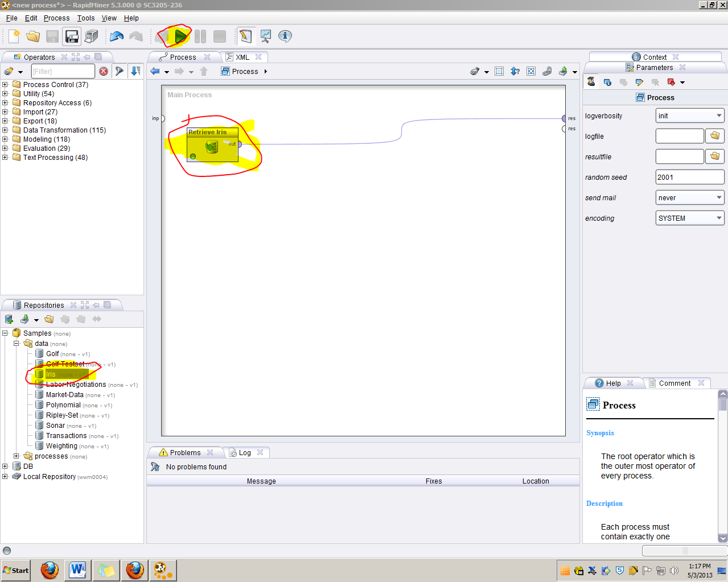This screenshot has width=728, height=582.
Task: Click the new repository folder icon
Action: [x=49, y=319]
